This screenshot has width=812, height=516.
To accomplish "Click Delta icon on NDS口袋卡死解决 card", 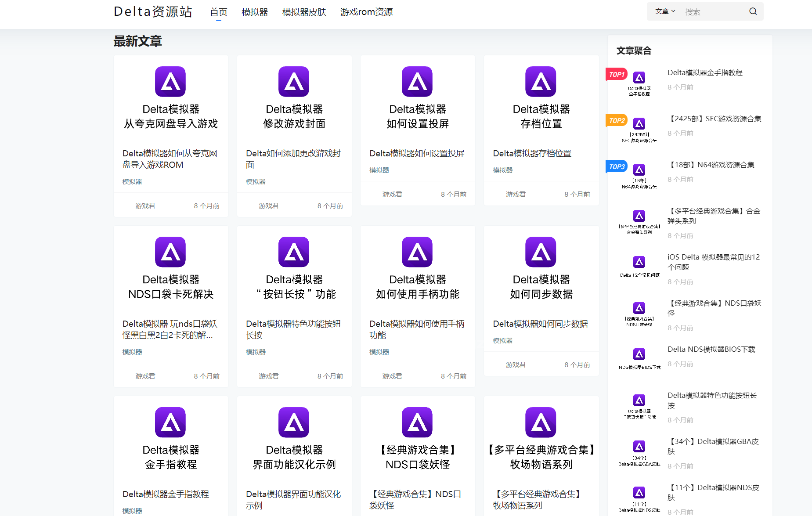I will coord(170,252).
